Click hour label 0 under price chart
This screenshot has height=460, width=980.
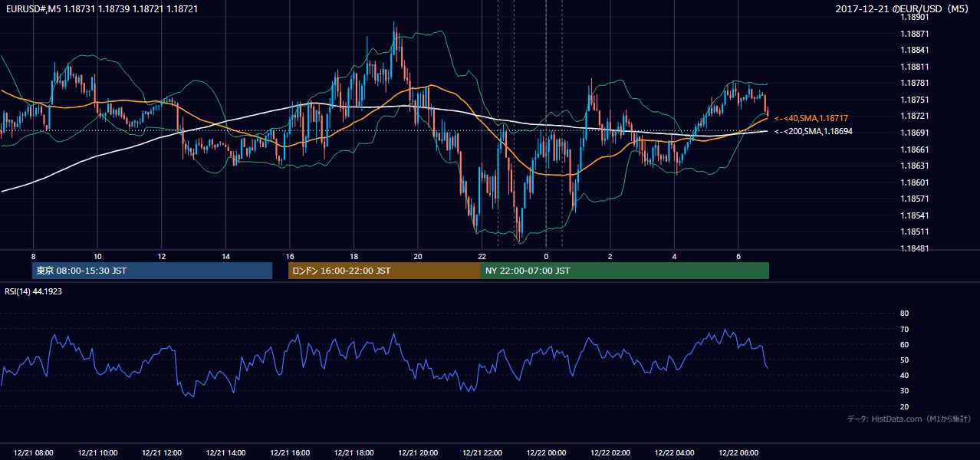[x=546, y=256]
